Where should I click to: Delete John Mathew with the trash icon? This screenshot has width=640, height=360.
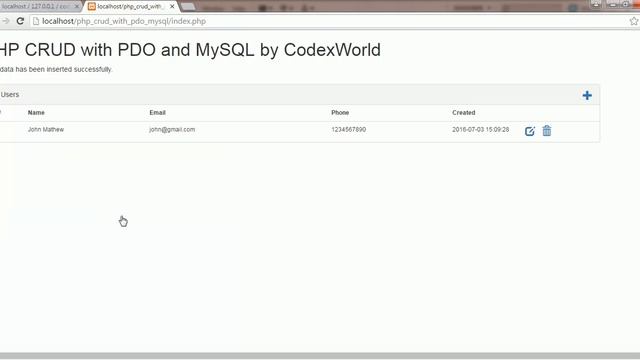pyautogui.click(x=547, y=131)
